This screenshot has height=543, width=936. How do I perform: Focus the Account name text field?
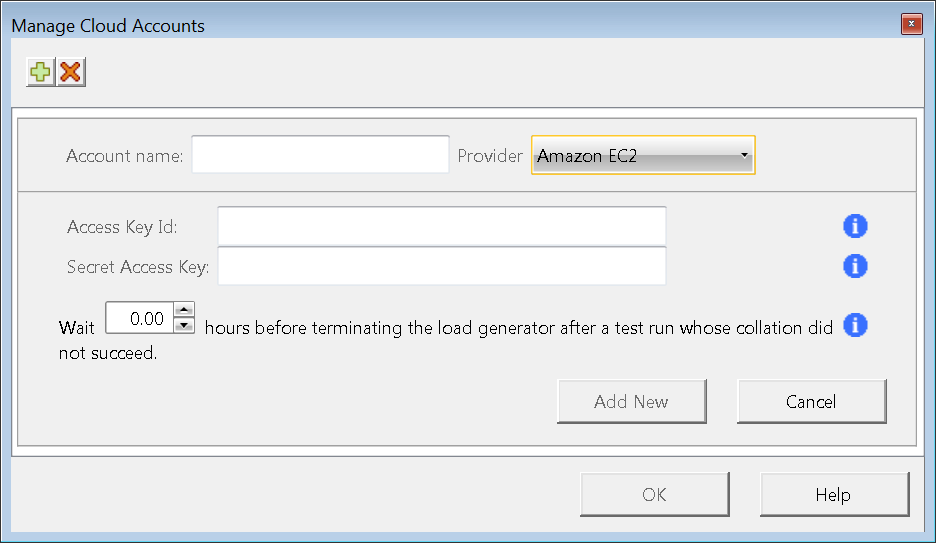pos(321,155)
